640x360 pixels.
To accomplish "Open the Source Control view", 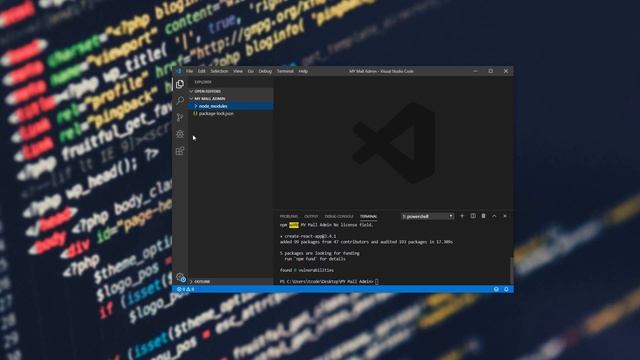I will [180, 118].
